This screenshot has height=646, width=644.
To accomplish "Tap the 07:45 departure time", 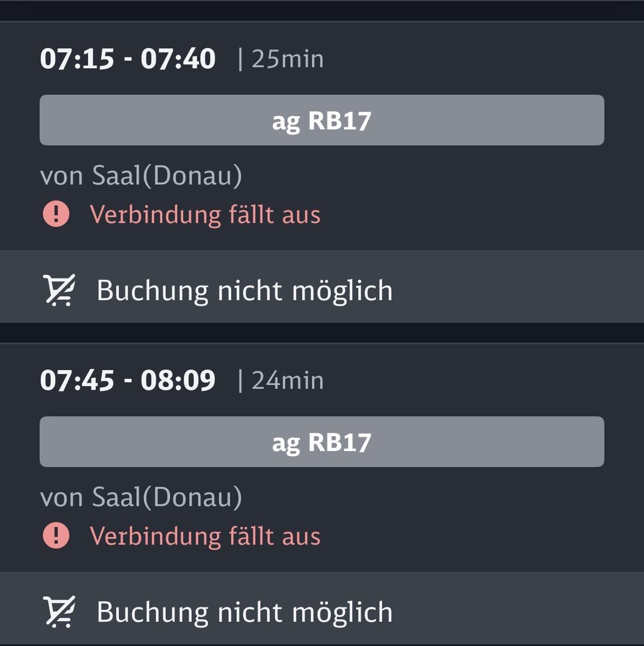I will (77, 381).
